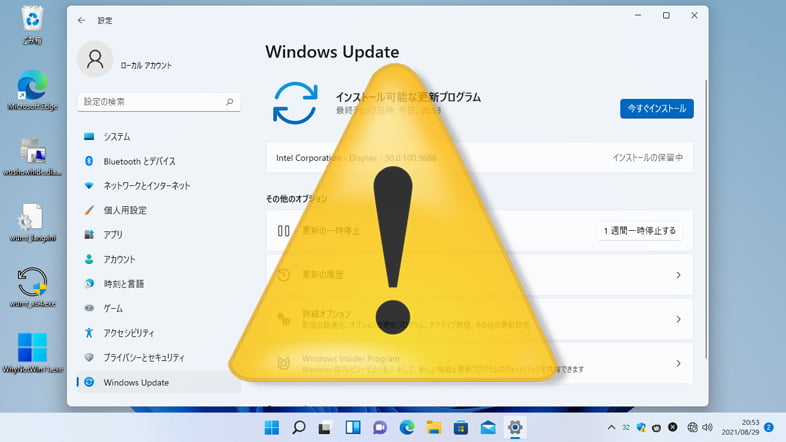
Task: Open the Windows Insider Program row chevron
Action: click(678, 363)
